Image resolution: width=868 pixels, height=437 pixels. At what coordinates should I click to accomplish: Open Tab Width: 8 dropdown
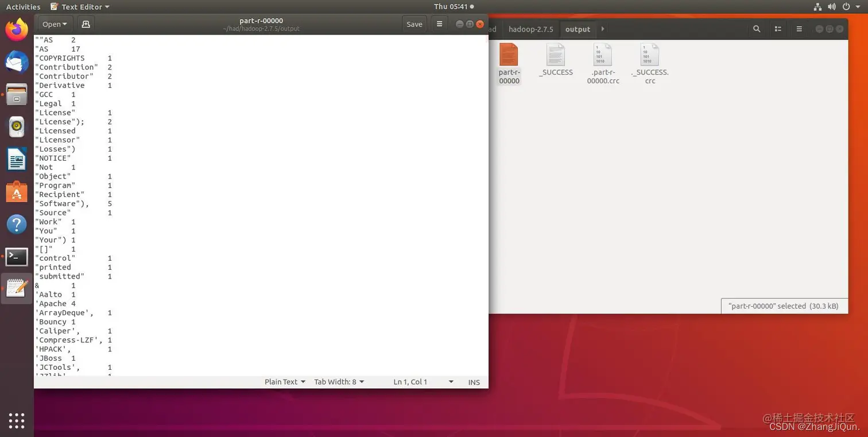coord(339,382)
